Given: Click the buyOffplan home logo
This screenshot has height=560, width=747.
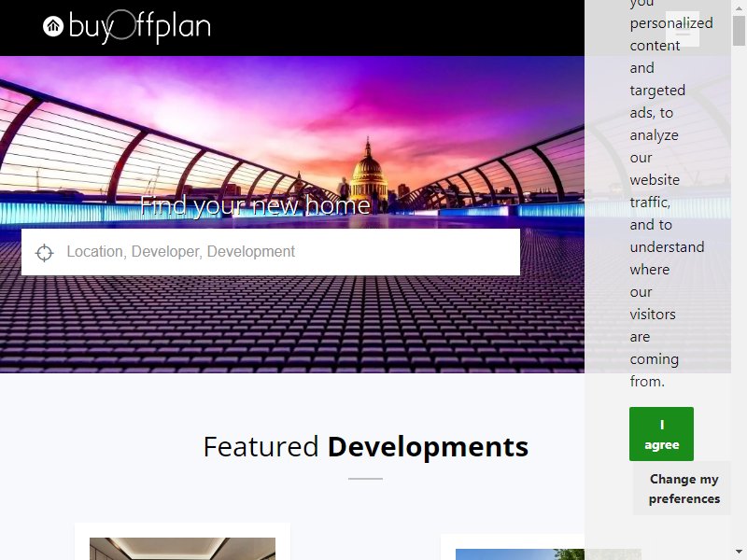Looking at the screenshot, I should (x=127, y=26).
